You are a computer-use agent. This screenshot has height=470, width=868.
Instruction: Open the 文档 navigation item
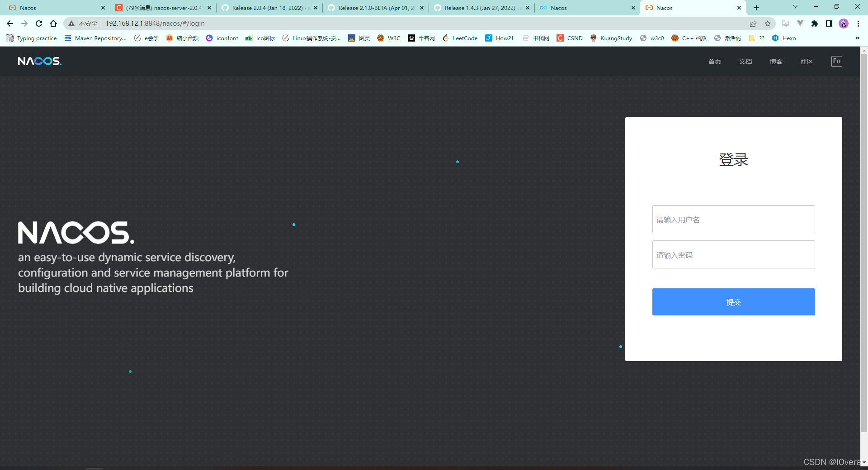click(745, 61)
